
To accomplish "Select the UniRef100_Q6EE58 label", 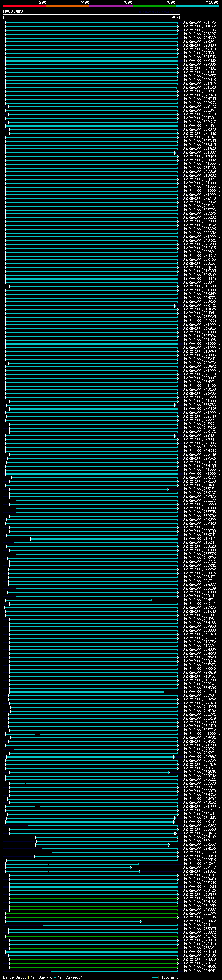I will point(199,512).
